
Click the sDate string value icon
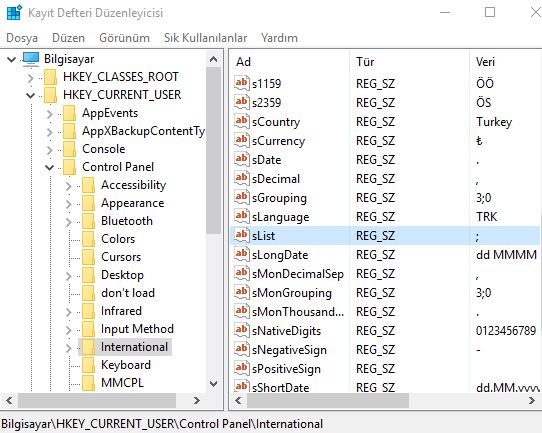click(x=242, y=159)
